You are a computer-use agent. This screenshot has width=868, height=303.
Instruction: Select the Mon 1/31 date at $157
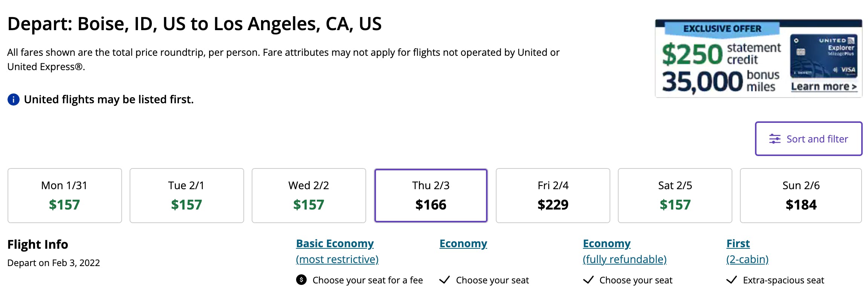pyautogui.click(x=65, y=196)
